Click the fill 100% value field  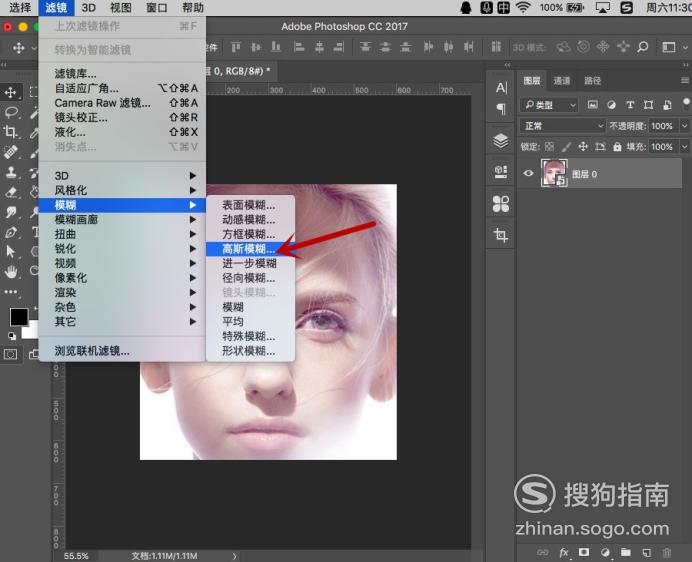[x=662, y=147]
